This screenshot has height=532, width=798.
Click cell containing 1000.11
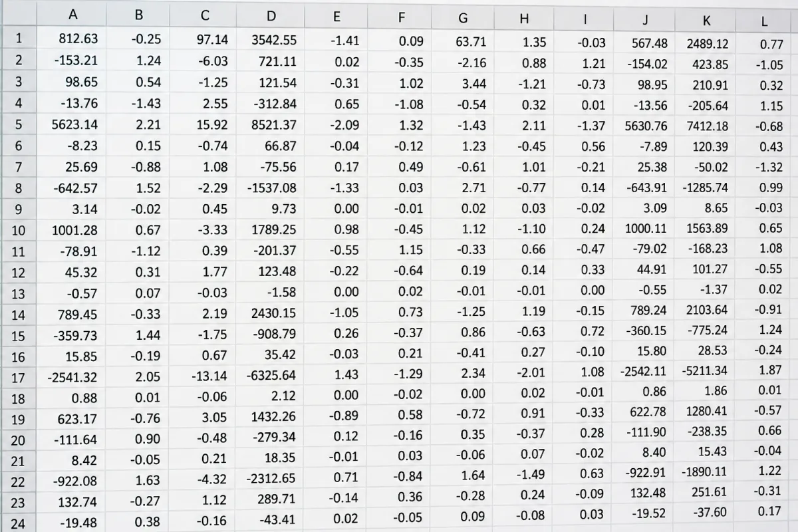645,228
